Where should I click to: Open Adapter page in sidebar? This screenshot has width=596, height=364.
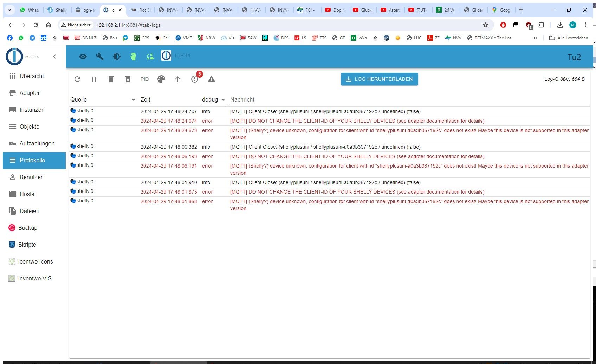tap(34, 93)
